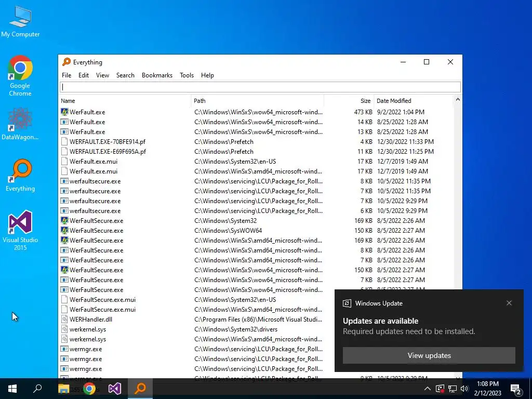The width and height of the screenshot is (532, 399).
Task: Open the View menu
Action: coord(102,75)
